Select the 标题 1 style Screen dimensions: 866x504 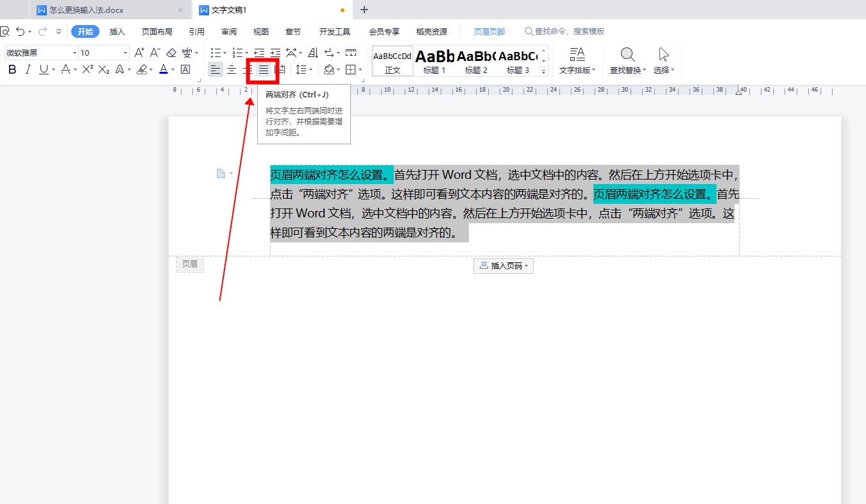pyautogui.click(x=434, y=62)
